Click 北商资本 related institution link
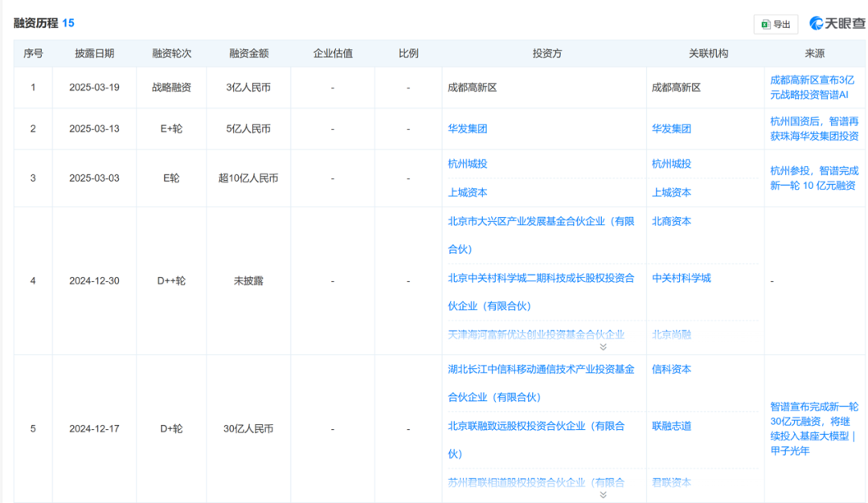The image size is (868, 503). 671,221
